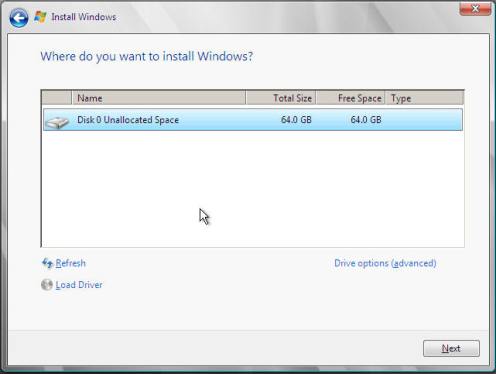Select Disk 0 Unallocated Space row
Screen dimensions: 496x374
(253, 119)
